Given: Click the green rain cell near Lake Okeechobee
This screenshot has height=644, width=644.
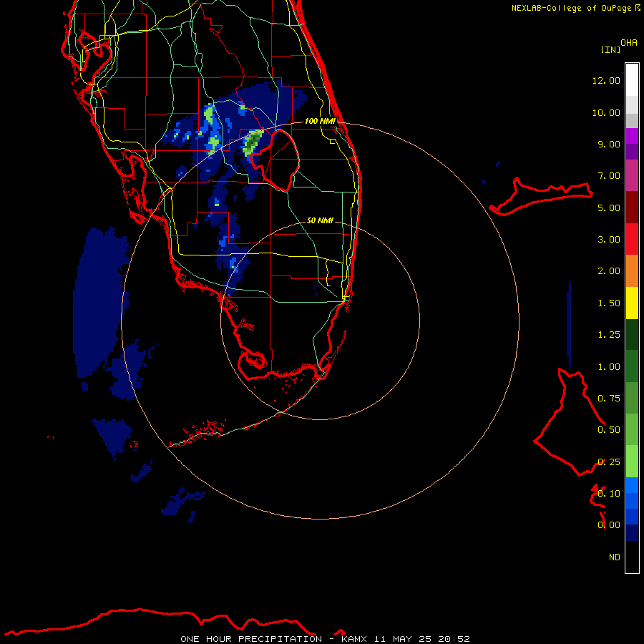Looking at the screenshot, I should pos(252,142).
